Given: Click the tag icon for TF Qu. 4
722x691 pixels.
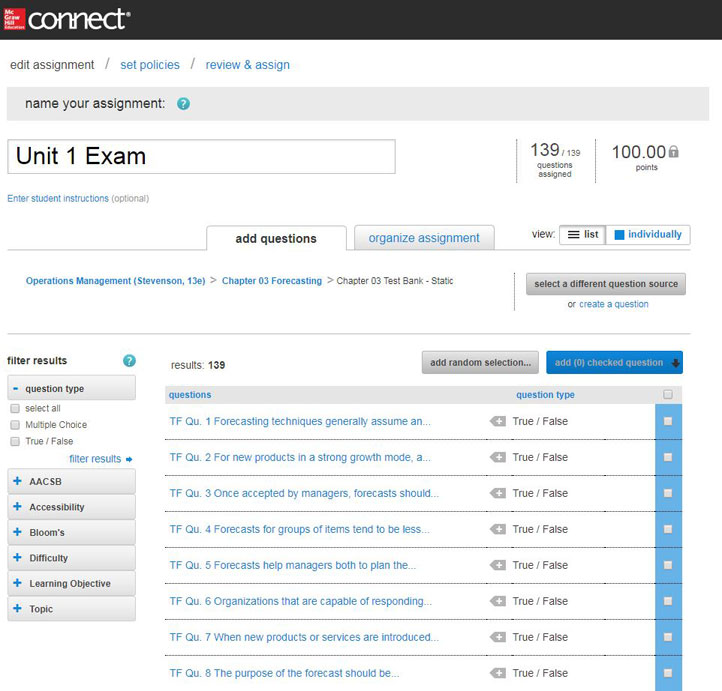Looking at the screenshot, I should (x=497, y=530).
